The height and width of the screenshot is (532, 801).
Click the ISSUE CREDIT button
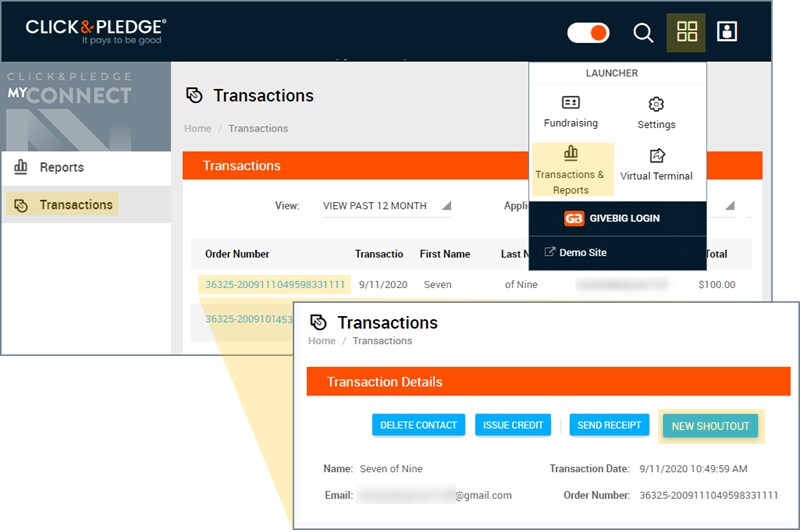pyautogui.click(x=513, y=425)
